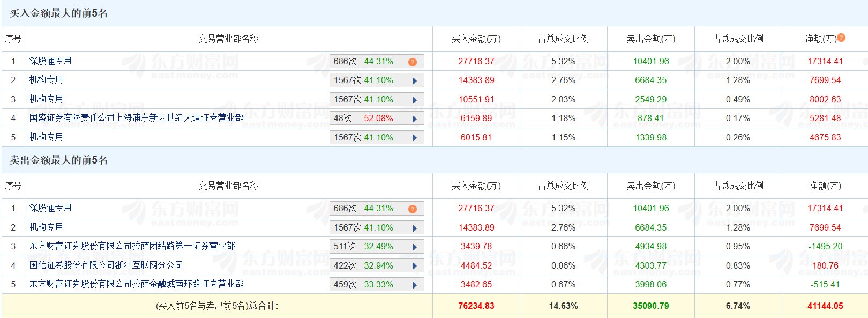Expand arrow next to 422次 32.94%
Viewport: 868px width, 318px height.
(x=415, y=267)
